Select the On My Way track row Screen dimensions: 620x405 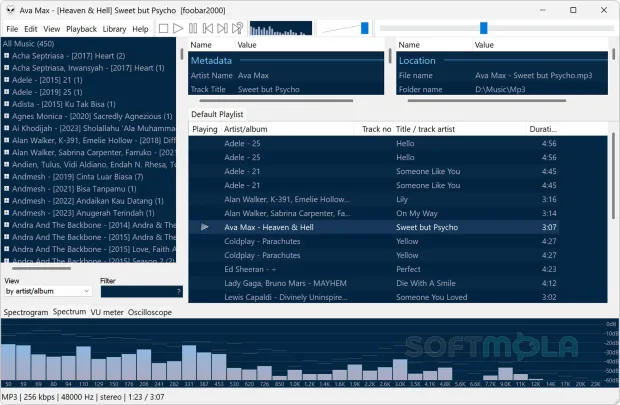click(x=374, y=213)
